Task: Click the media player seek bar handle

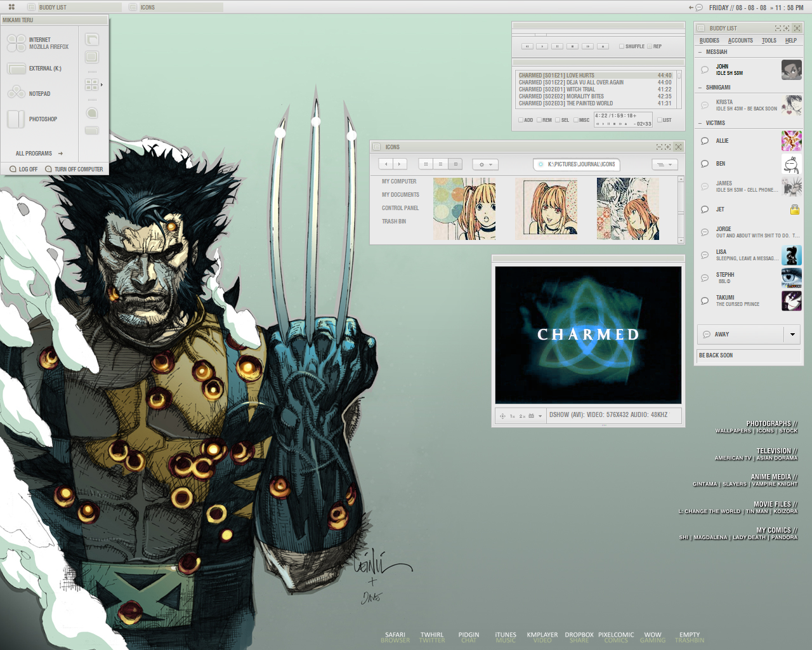Action: pyautogui.click(x=540, y=34)
